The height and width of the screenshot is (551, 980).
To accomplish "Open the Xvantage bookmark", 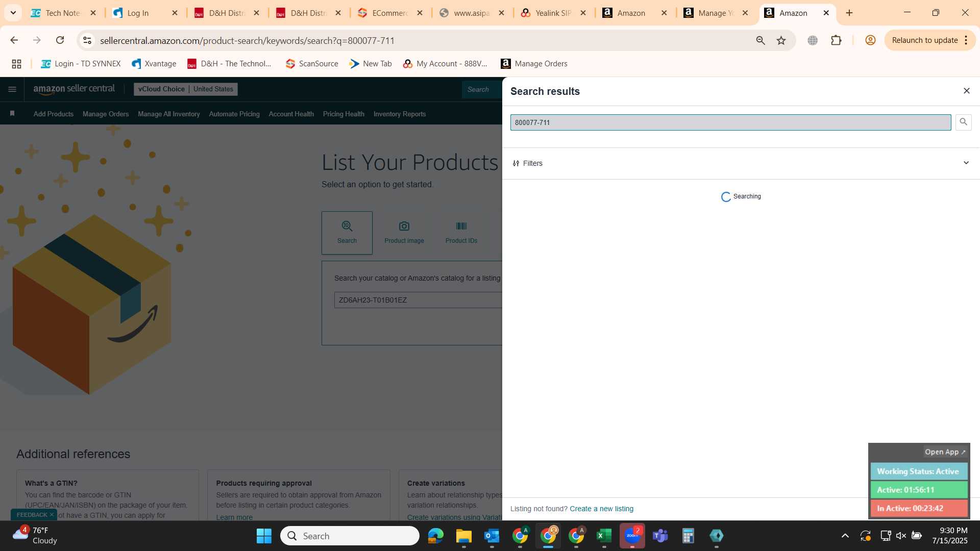I will 154,64.
